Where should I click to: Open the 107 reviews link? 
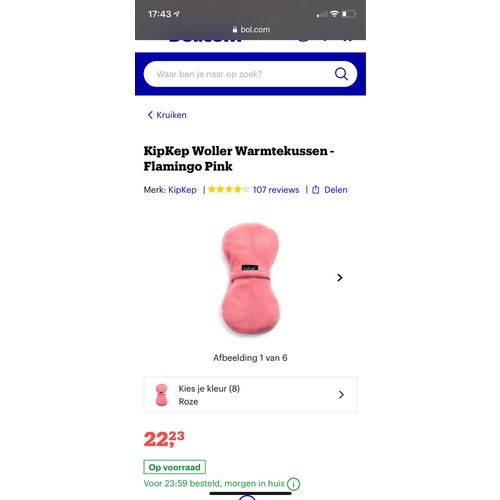click(x=276, y=190)
